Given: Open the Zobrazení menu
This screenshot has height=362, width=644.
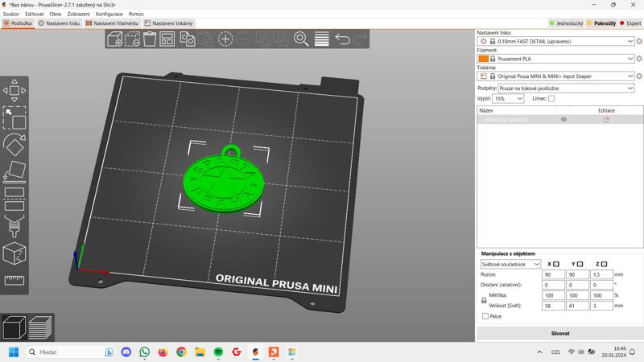Looking at the screenshot, I should click(x=78, y=14).
